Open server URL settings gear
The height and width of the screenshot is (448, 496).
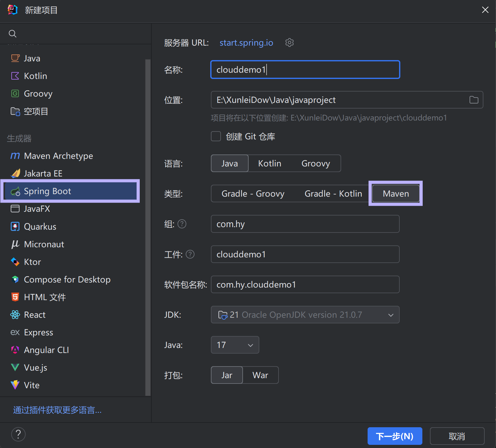[x=290, y=42]
